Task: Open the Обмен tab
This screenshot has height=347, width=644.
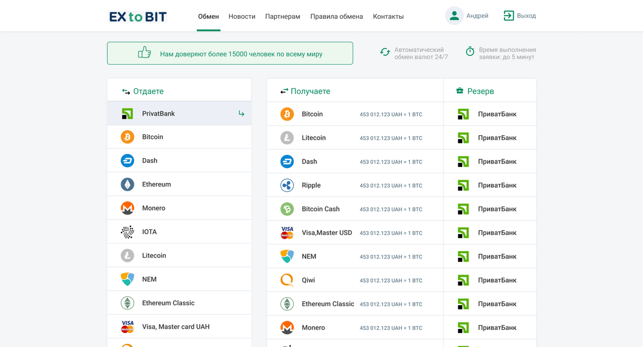Action: point(208,17)
